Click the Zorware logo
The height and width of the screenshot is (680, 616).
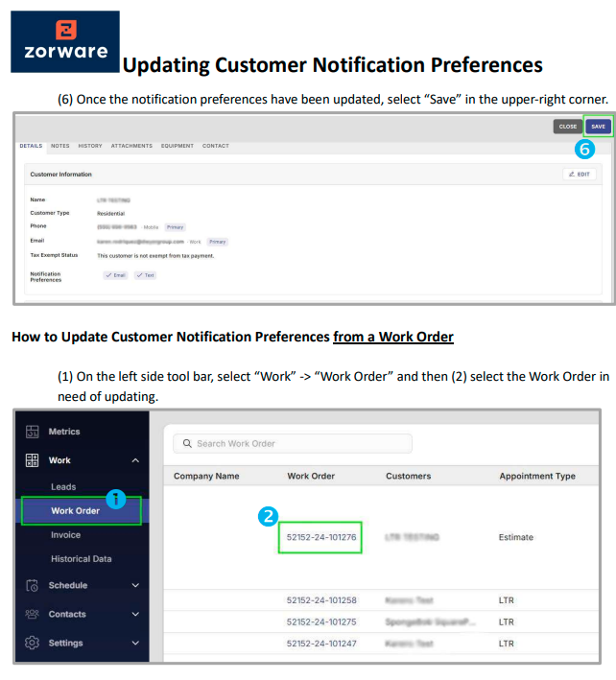point(65,41)
